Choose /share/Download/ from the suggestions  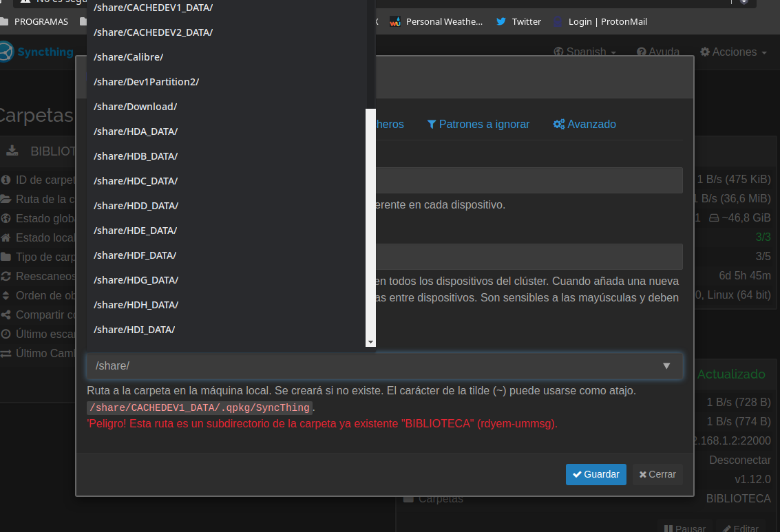(x=136, y=107)
